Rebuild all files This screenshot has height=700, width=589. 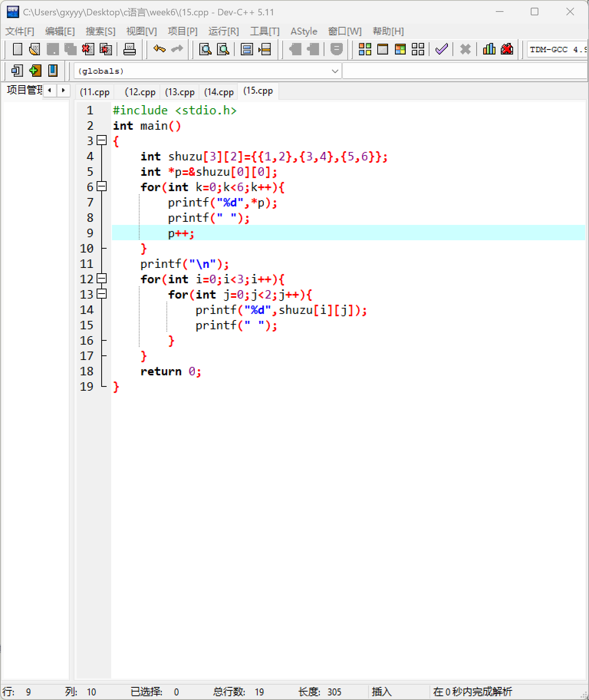(x=418, y=49)
